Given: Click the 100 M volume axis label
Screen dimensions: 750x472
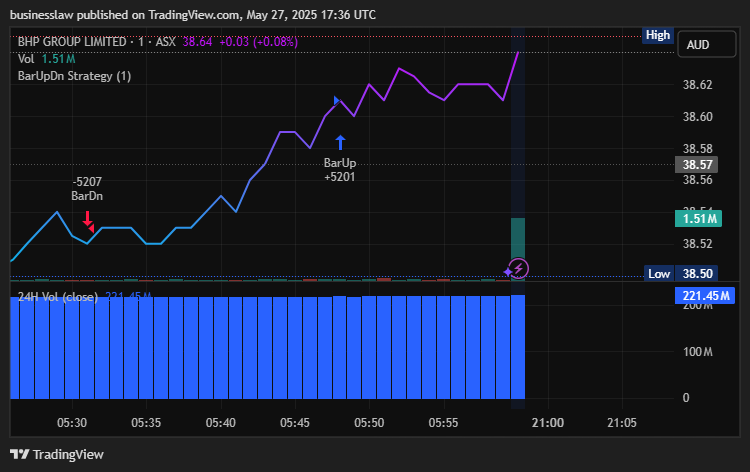Looking at the screenshot, I should pos(697,352).
